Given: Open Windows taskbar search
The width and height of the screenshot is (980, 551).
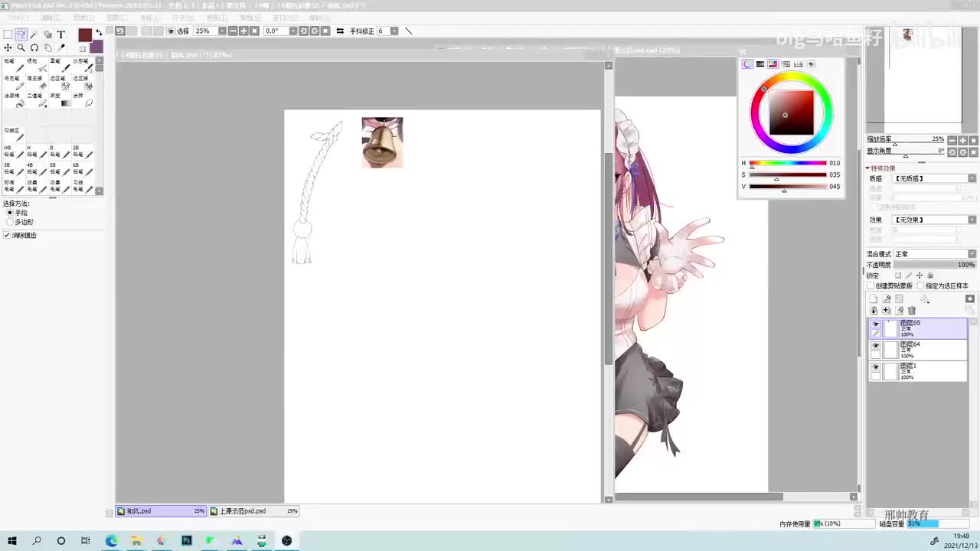Looking at the screenshot, I should (37, 540).
